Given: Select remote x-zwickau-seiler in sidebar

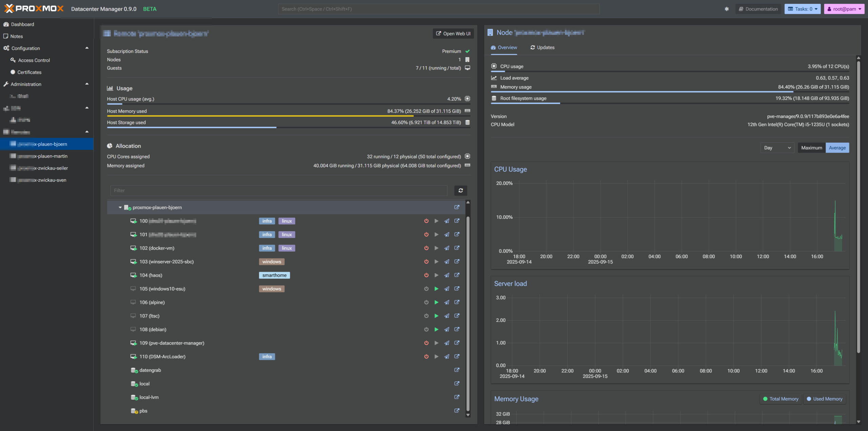Looking at the screenshot, I should point(46,168).
